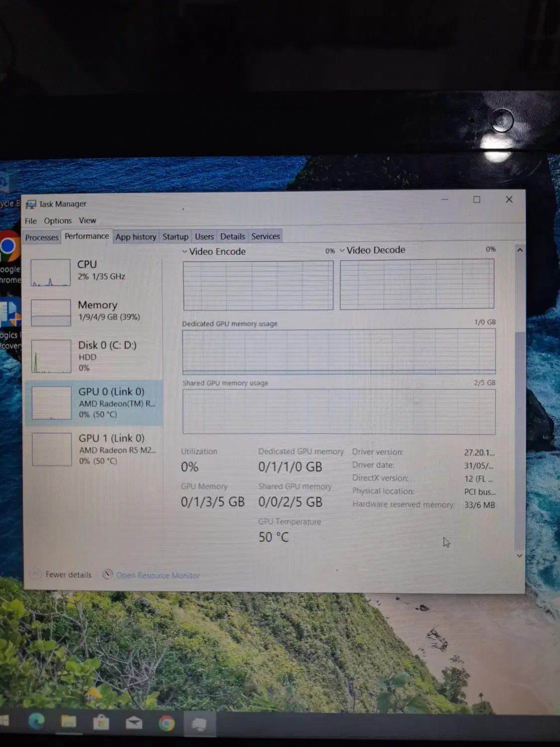The height and width of the screenshot is (747, 560).
Task: Click Hardware reserved memory value 33/6 MB
Action: tap(480, 505)
